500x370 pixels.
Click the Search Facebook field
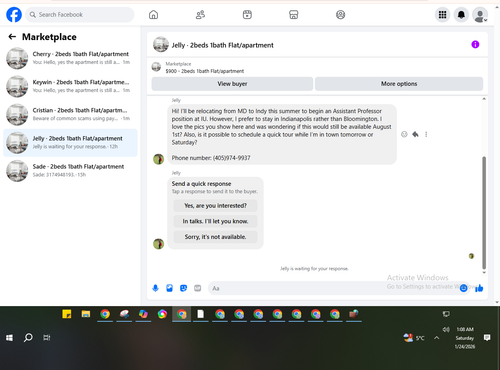80,15
